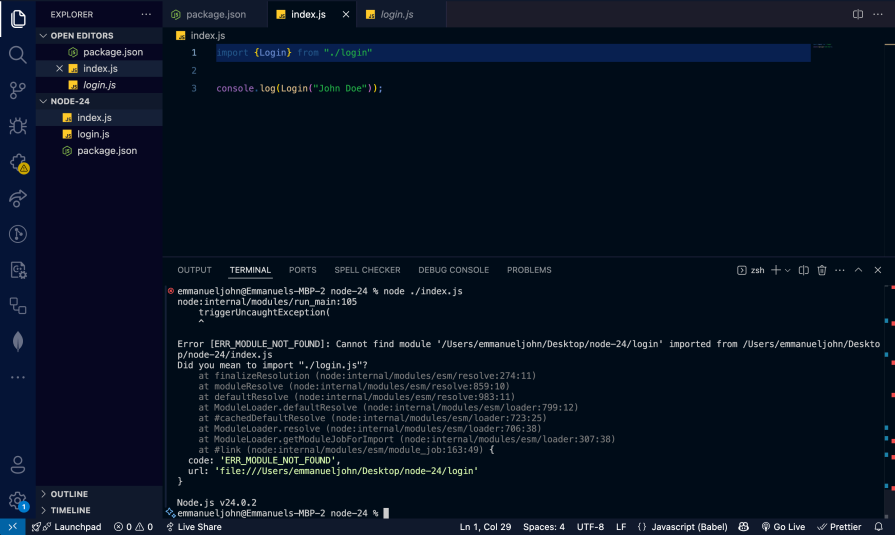Place cursor on console.log line 3
The image size is (895, 535).
click(x=299, y=89)
